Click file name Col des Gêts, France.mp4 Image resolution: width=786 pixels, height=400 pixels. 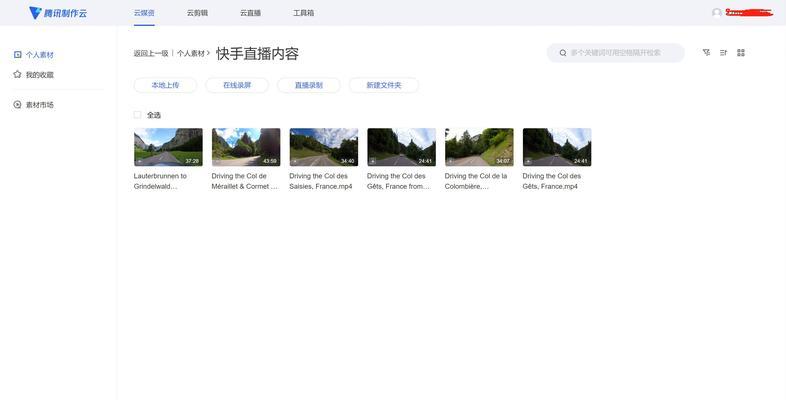point(551,181)
